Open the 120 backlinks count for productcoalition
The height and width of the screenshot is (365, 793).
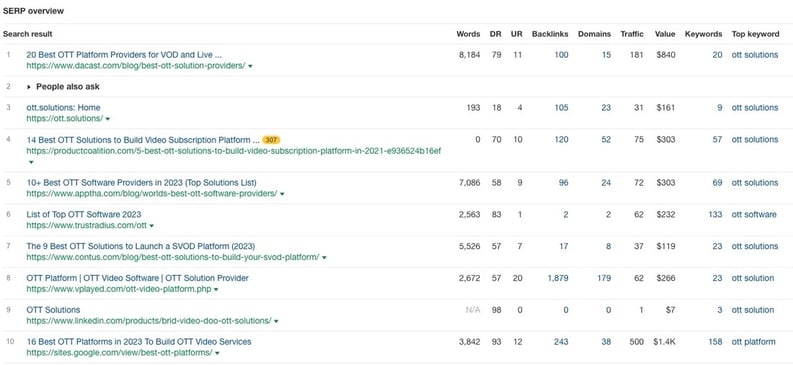tap(561, 140)
